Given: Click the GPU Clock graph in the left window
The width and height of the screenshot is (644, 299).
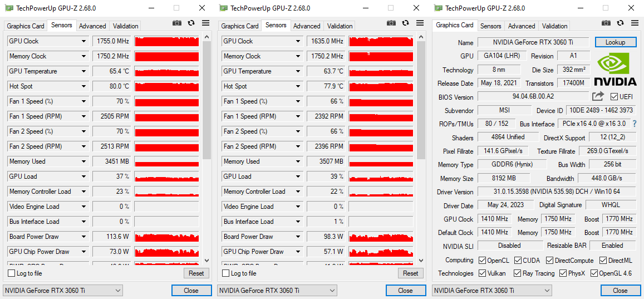Looking at the screenshot, I should pyautogui.click(x=167, y=41).
